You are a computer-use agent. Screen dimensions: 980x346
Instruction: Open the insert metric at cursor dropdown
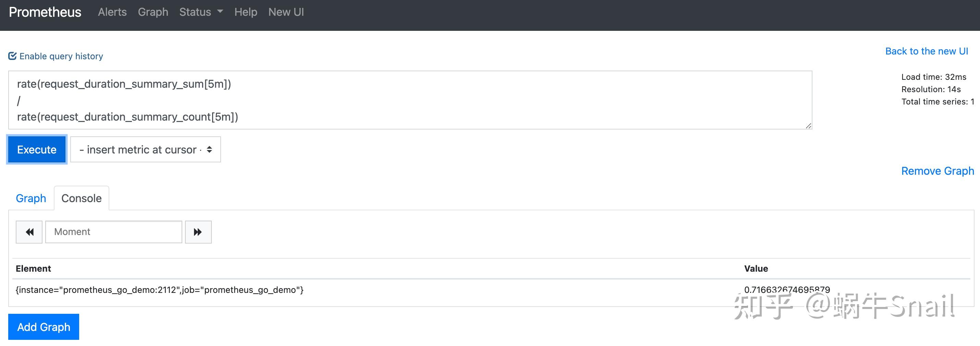[145, 149]
